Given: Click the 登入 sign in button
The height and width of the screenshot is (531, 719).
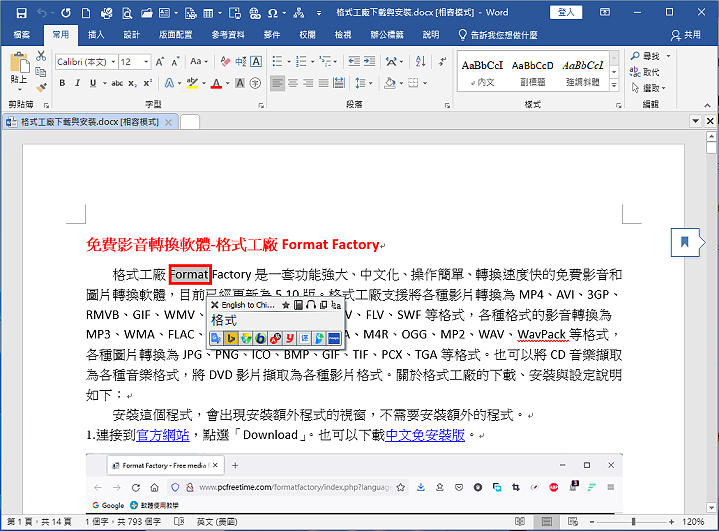Looking at the screenshot, I should click(x=566, y=12).
